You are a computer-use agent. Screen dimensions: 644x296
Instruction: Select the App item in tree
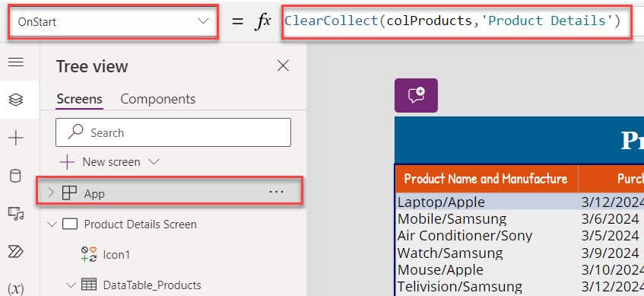tap(170, 193)
